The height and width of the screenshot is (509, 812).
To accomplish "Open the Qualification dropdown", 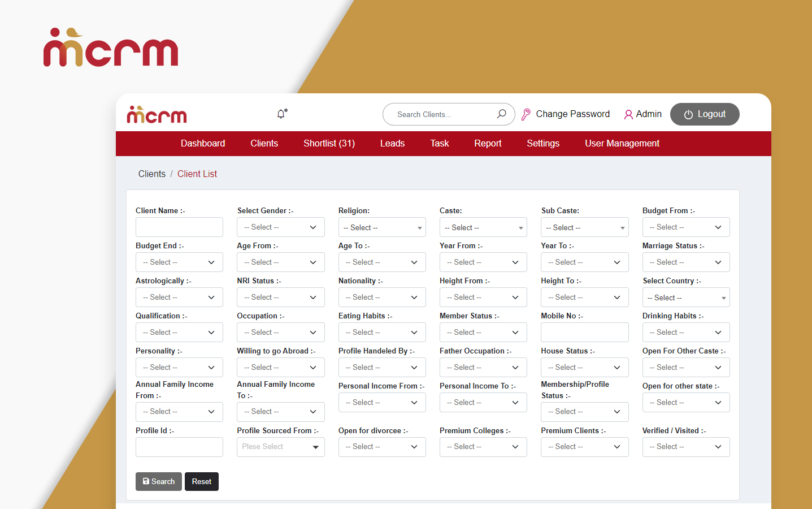I will coord(179,333).
